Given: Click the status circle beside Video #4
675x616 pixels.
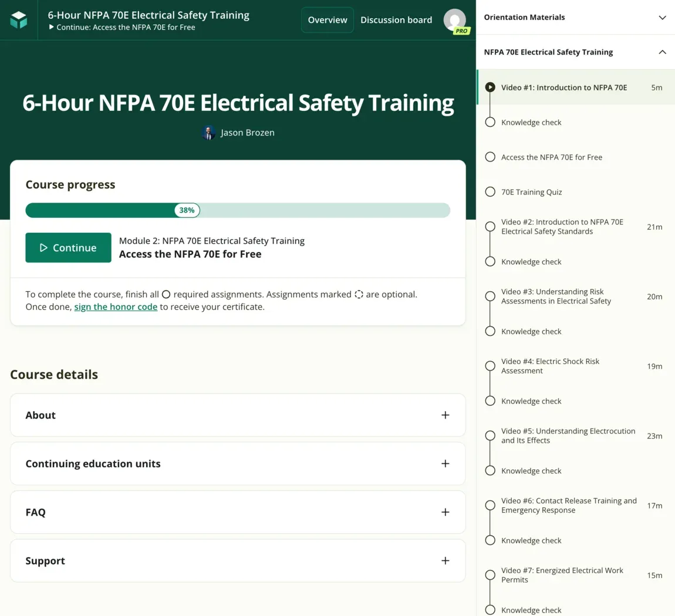Looking at the screenshot, I should coord(490,366).
